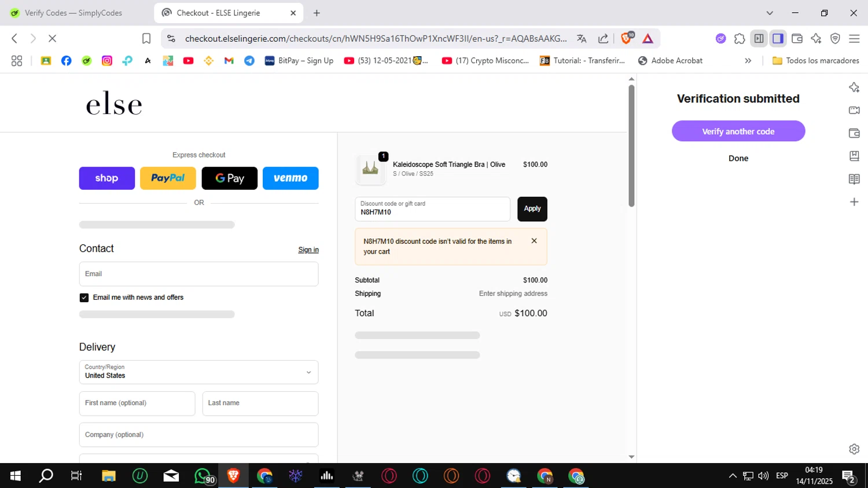Go back to the previous page
Image resolution: width=868 pixels, height=488 pixels.
click(x=14, y=38)
